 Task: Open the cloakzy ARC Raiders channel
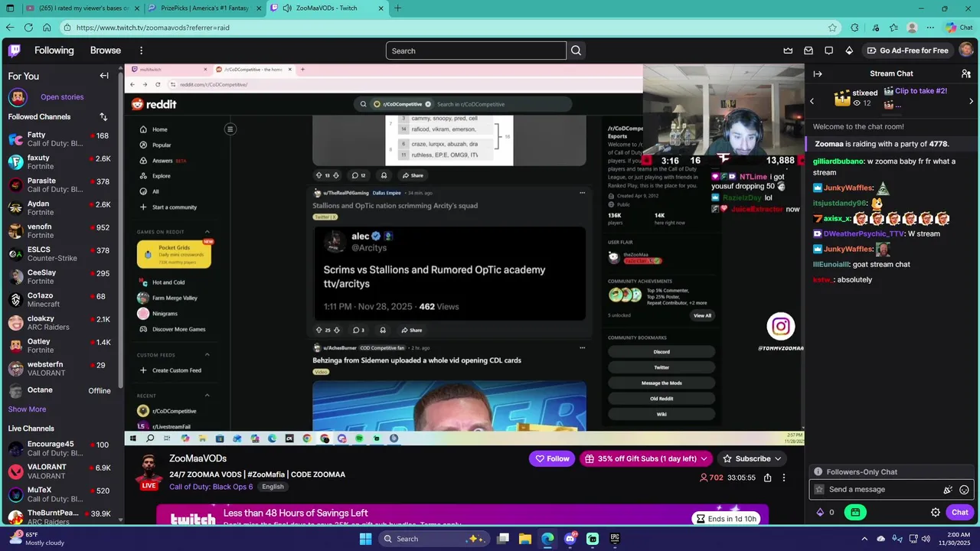point(60,323)
